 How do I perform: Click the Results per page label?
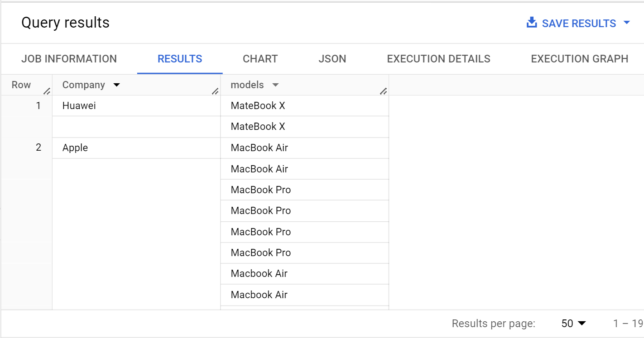point(494,324)
